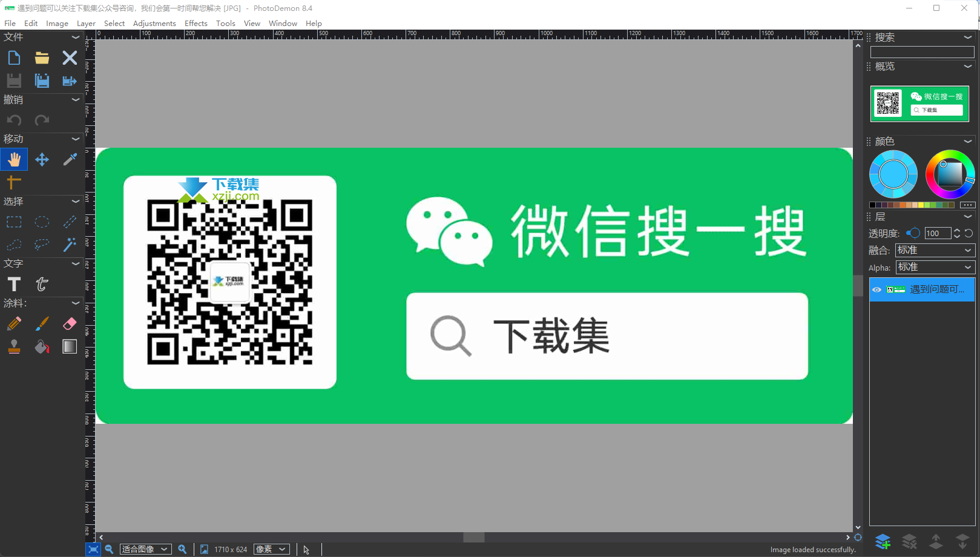The height and width of the screenshot is (557, 980).
Task: Reset the opacity value
Action: pyautogui.click(x=968, y=233)
